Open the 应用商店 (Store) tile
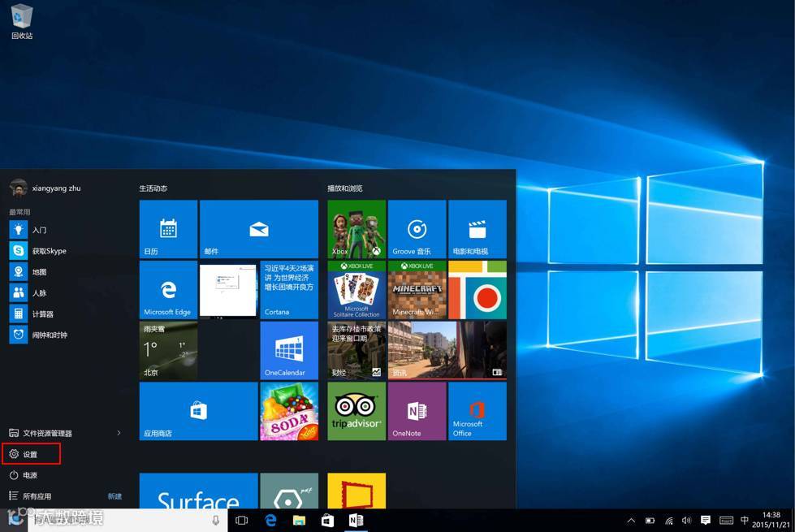This screenshot has width=795, height=532. pyautogui.click(x=199, y=411)
